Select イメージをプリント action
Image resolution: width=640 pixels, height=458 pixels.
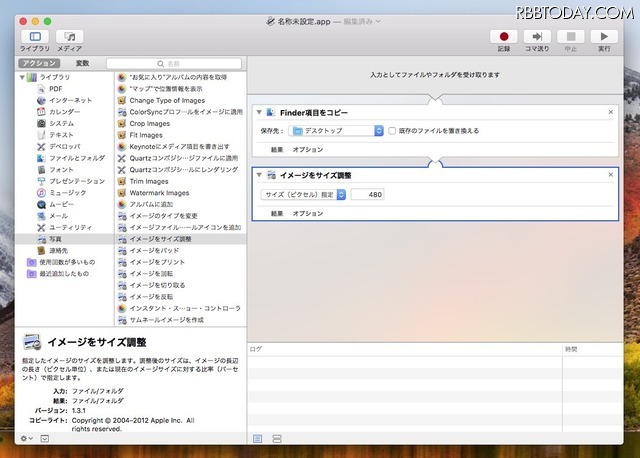click(x=157, y=262)
